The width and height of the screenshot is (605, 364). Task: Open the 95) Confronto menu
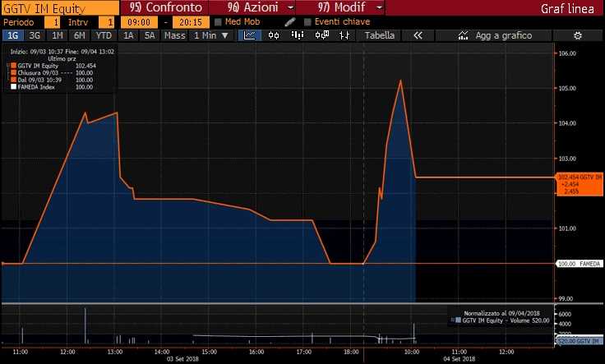(x=164, y=7)
